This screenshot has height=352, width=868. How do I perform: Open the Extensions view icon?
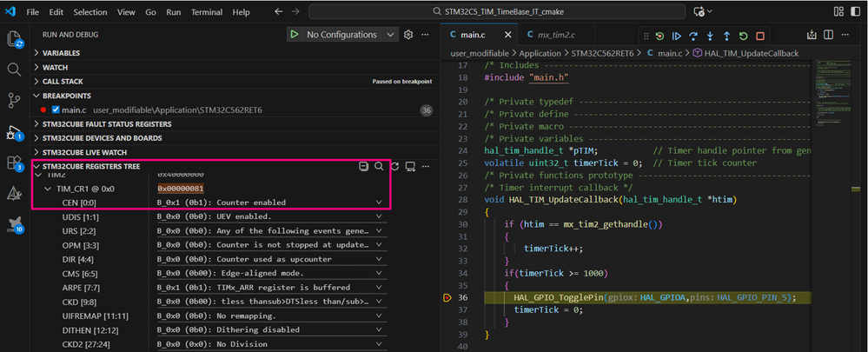pyautogui.click(x=14, y=163)
